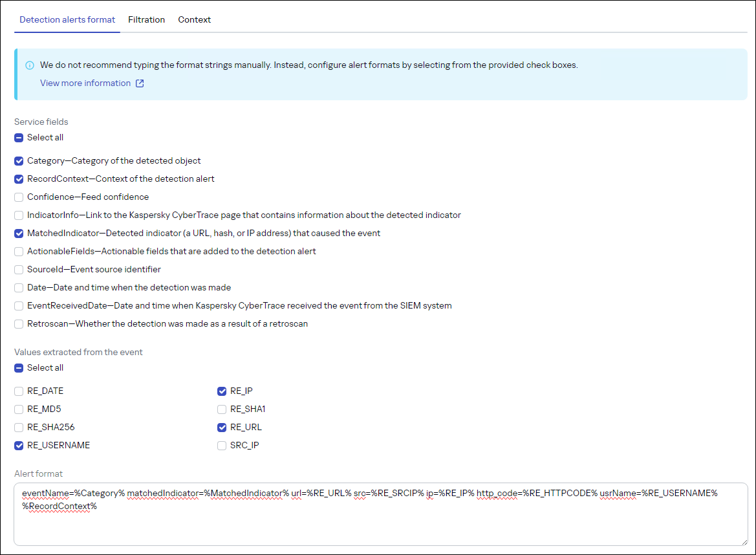Check the RE_DATE checkbox
The height and width of the screenshot is (555, 756).
click(19, 391)
